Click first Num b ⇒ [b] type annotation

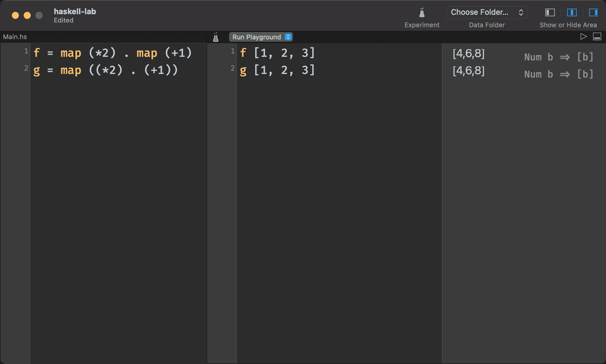click(x=559, y=57)
